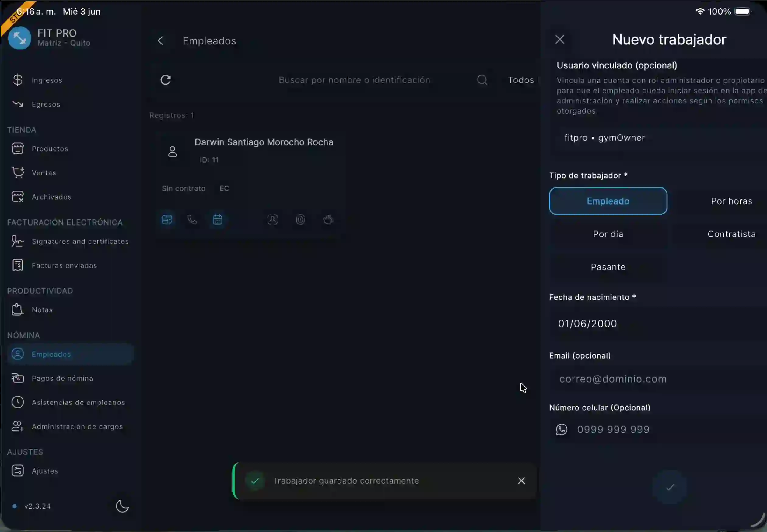Click the Email correo@dominio.com field
The width and height of the screenshot is (767, 532).
[658, 379]
